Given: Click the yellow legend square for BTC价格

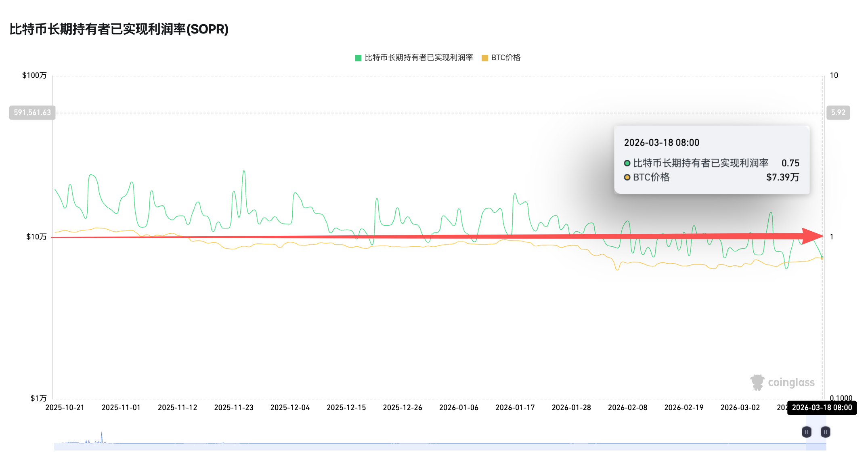Looking at the screenshot, I should (x=485, y=58).
